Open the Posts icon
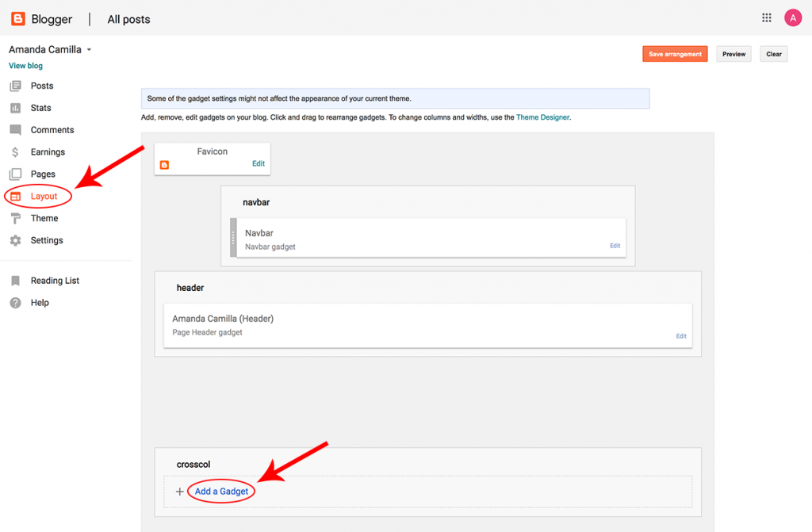The height and width of the screenshot is (532, 812). pyautogui.click(x=14, y=86)
